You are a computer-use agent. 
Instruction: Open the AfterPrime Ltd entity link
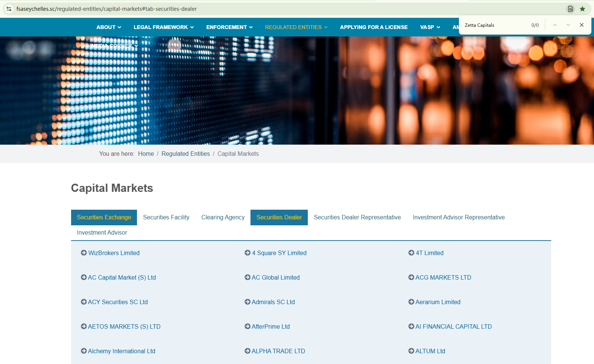(271, 326)
